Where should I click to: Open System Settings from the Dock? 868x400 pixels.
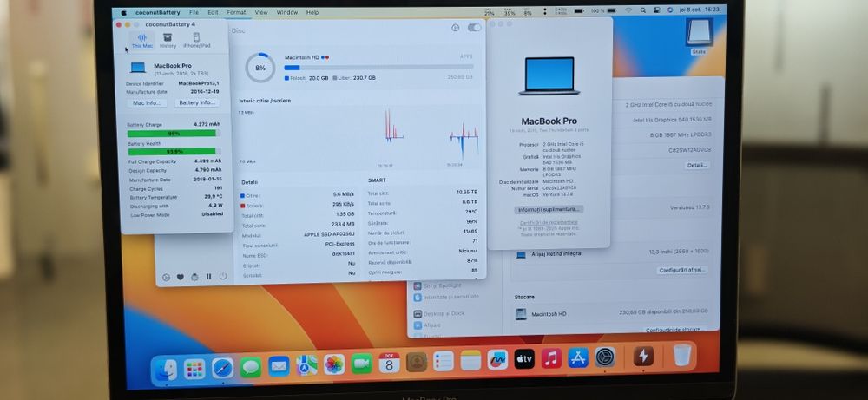[x=605, y=357]
